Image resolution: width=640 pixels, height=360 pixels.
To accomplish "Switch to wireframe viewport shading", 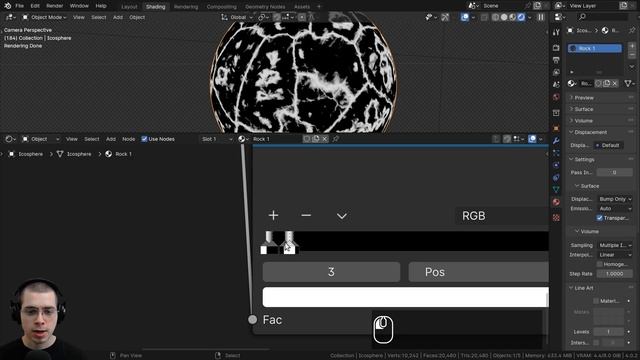I will pos(496,17).
